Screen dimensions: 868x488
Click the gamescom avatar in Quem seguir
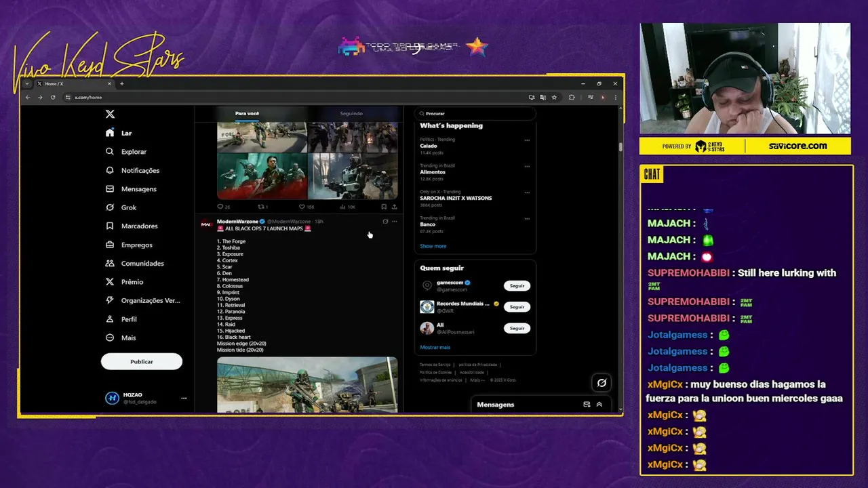pyautogui.click(x=427, y=286)
